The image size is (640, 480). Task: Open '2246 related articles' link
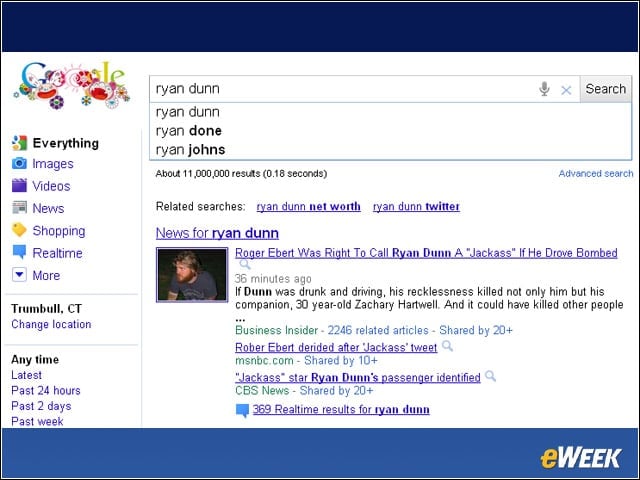pyautogui.click(x=378, y=330)
